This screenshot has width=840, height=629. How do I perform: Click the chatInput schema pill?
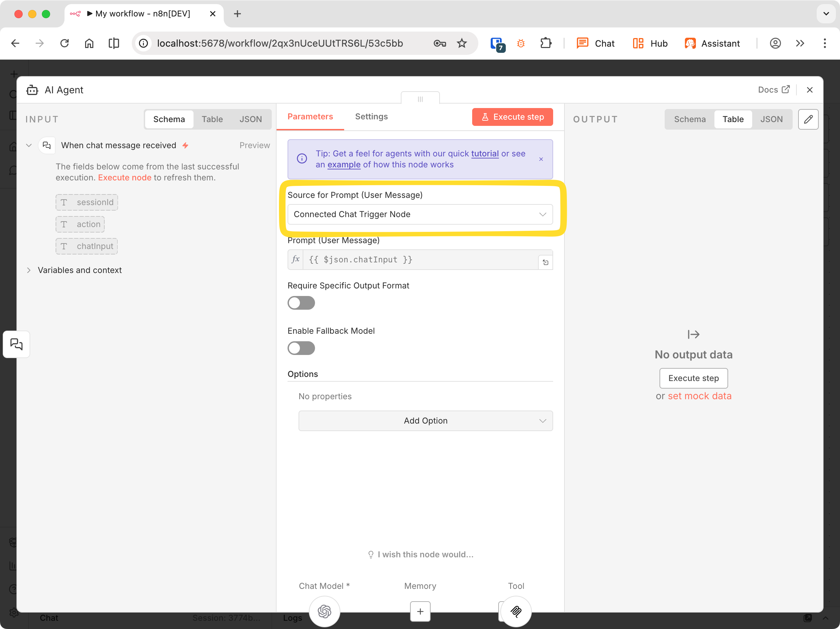(x=86, y=246)
